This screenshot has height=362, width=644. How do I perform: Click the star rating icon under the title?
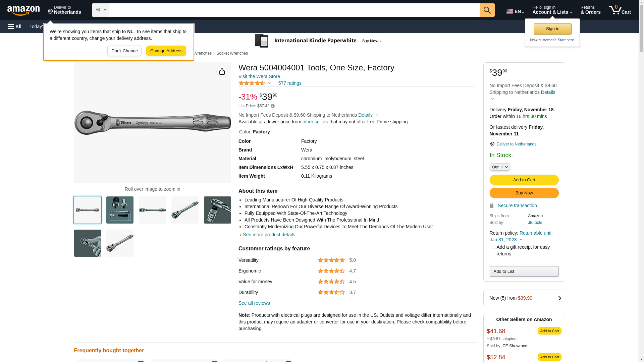point(252,83)
